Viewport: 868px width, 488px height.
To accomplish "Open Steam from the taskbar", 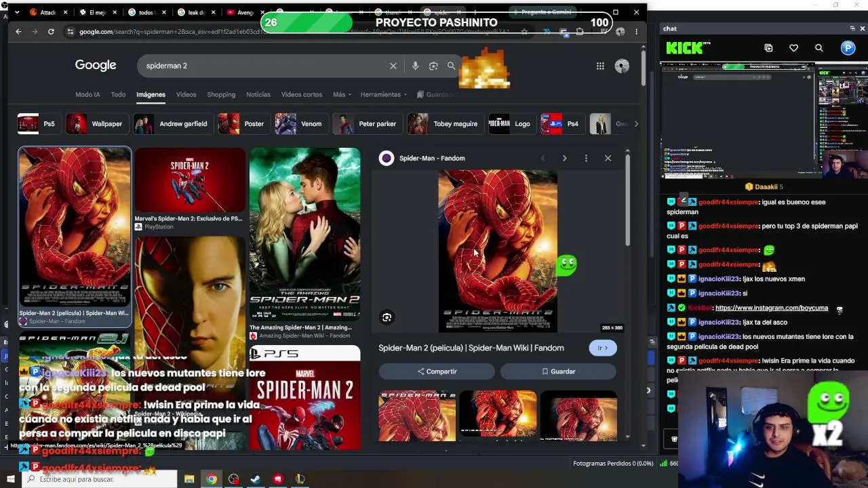I will pos(256,479).
